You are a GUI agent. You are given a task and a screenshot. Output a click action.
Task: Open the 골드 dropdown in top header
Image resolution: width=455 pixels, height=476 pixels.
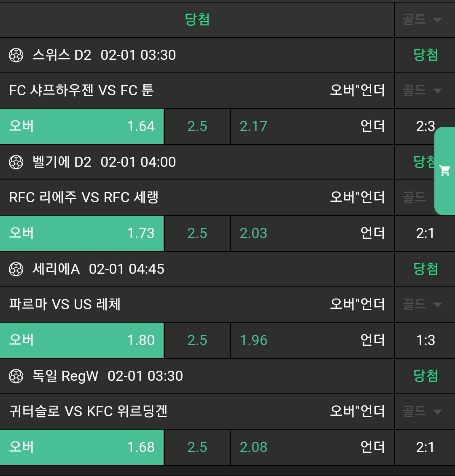[423, 20]
